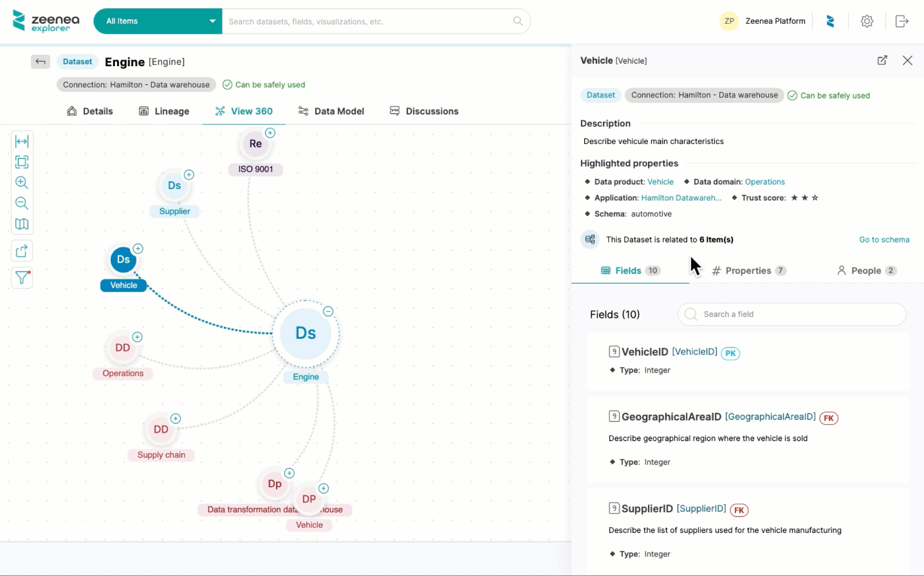Click the fit-to-width graph icon
924x576 pixels.
(22, 141)
